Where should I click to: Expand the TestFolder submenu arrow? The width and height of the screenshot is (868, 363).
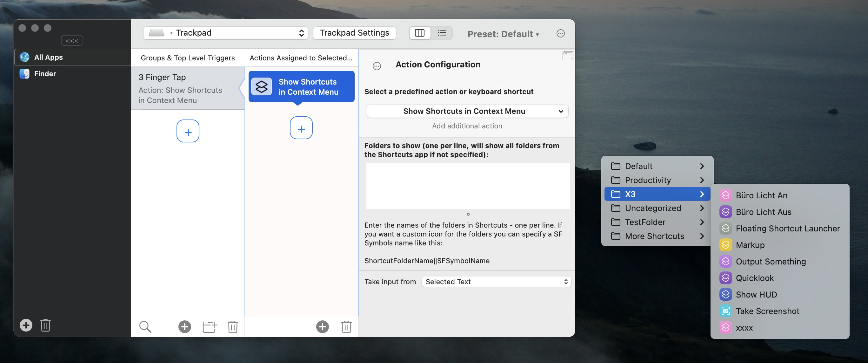click(702, 222)
